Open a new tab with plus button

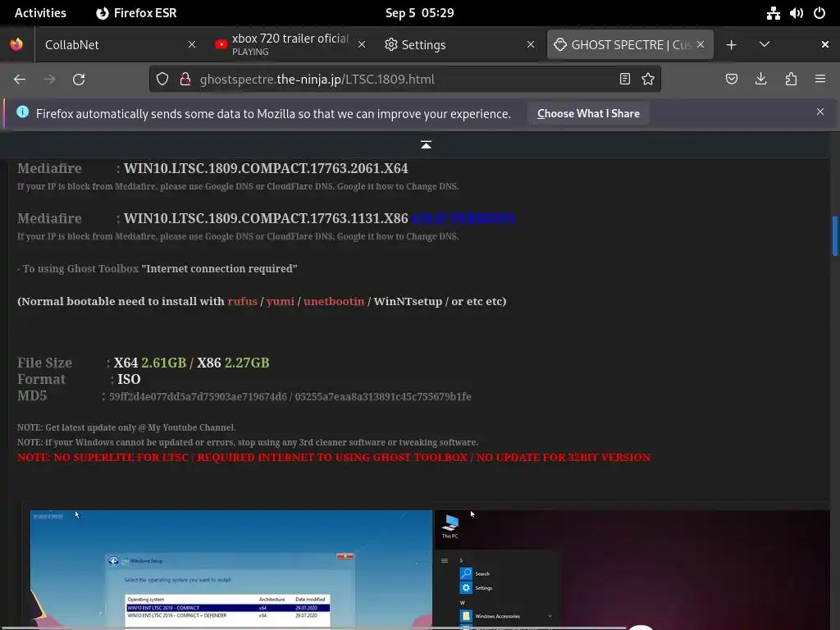[x=731, y=45]
